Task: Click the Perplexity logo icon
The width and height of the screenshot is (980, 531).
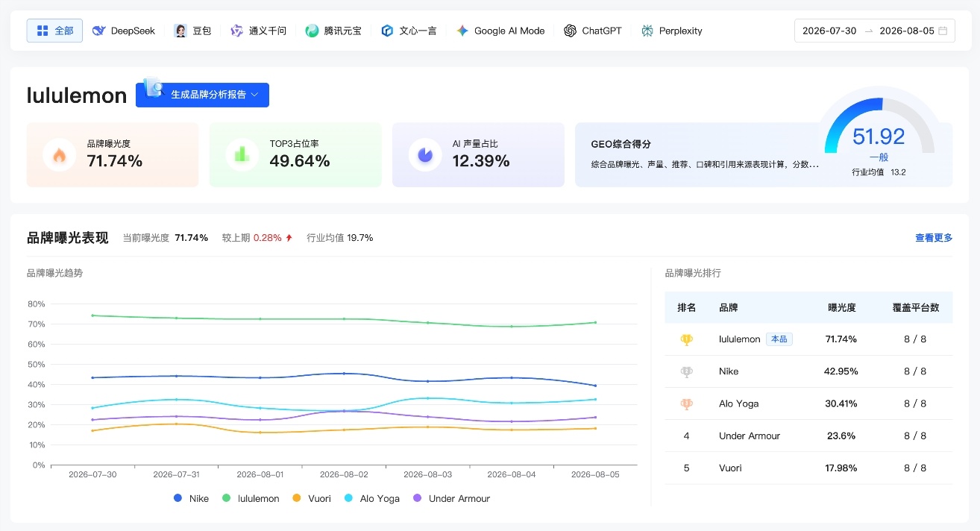Action: tap(647, 31)
